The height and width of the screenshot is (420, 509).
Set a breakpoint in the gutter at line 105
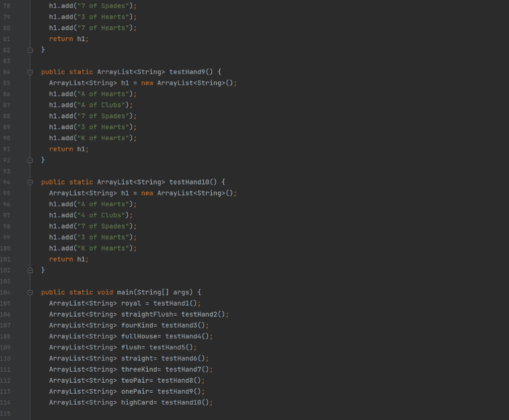(x=20, y=303)
